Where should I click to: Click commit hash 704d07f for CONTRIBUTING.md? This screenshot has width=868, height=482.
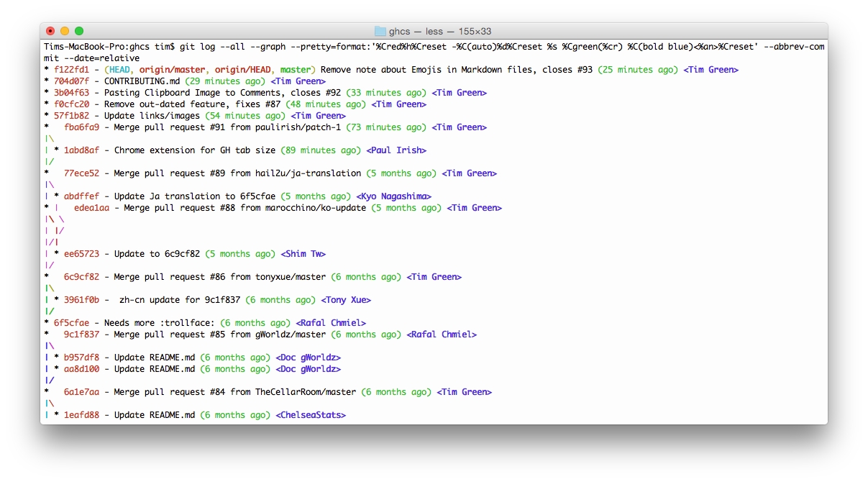point(72,81)
